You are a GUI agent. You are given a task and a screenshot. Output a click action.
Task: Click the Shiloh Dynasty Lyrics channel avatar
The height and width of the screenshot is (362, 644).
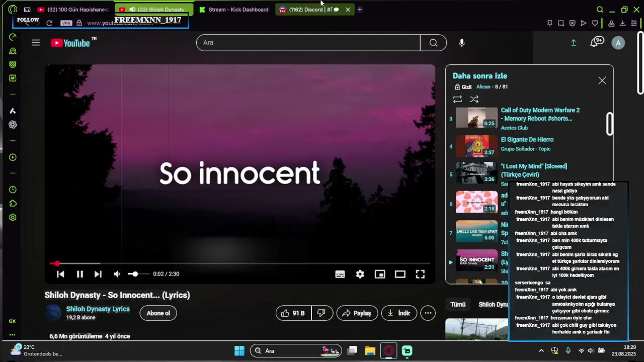click(x=53, y=313)
